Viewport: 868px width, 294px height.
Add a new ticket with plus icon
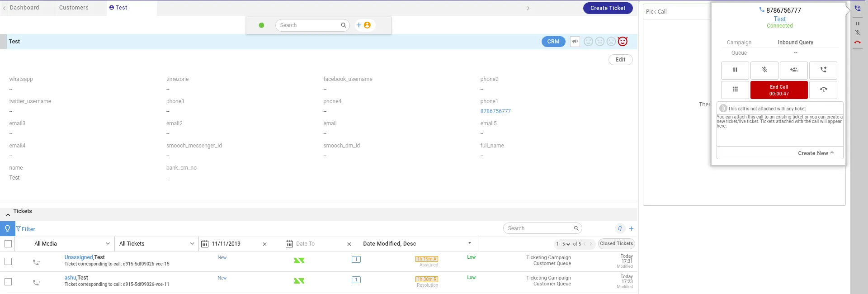pyautogui.click(x=632, y=228)
